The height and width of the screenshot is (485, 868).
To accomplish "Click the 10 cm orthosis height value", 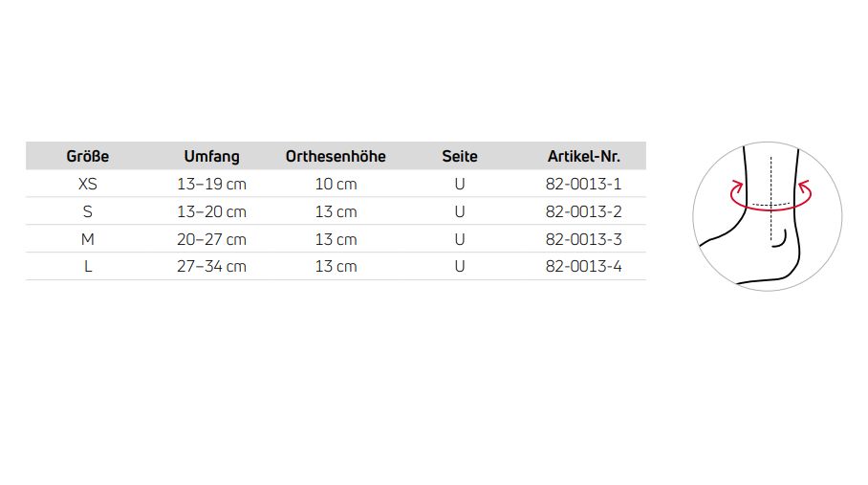I will click(x=336, y=184).
